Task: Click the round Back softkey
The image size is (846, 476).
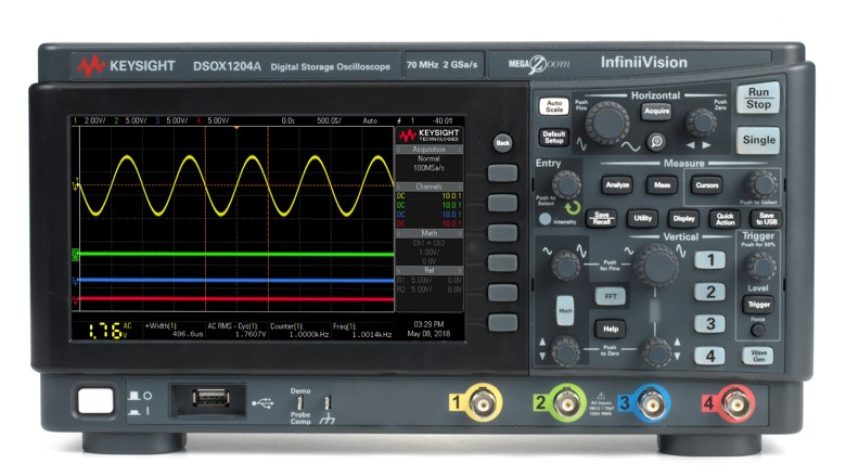Action: pos(502,142)
